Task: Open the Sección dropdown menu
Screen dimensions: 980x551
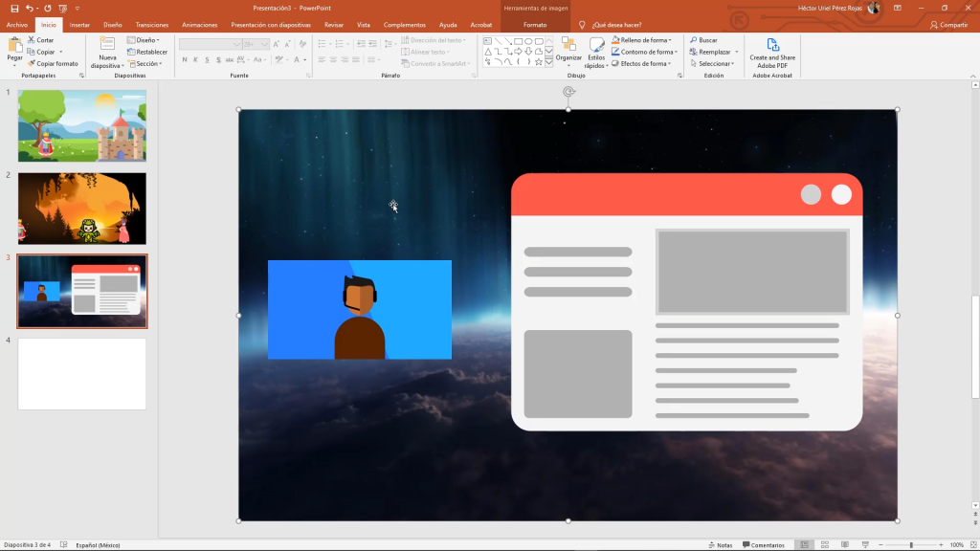Action: pyautogui.click(x=145, y=64)
